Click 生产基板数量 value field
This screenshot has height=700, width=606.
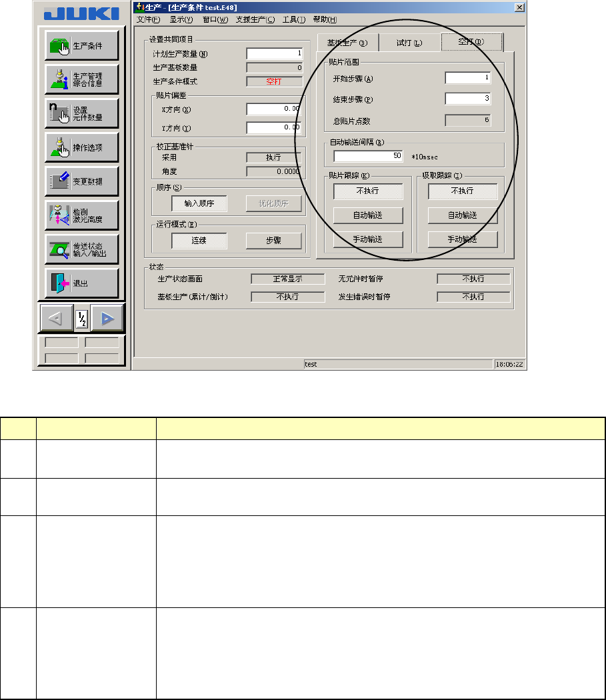(x=274, y=67)
